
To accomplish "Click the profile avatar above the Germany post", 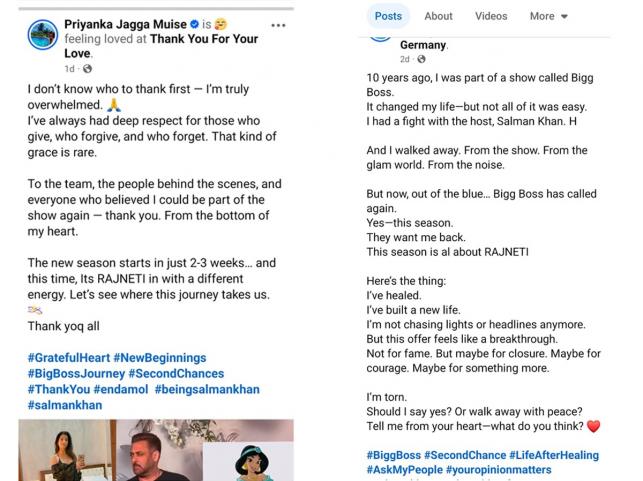I will pos(380,33).
